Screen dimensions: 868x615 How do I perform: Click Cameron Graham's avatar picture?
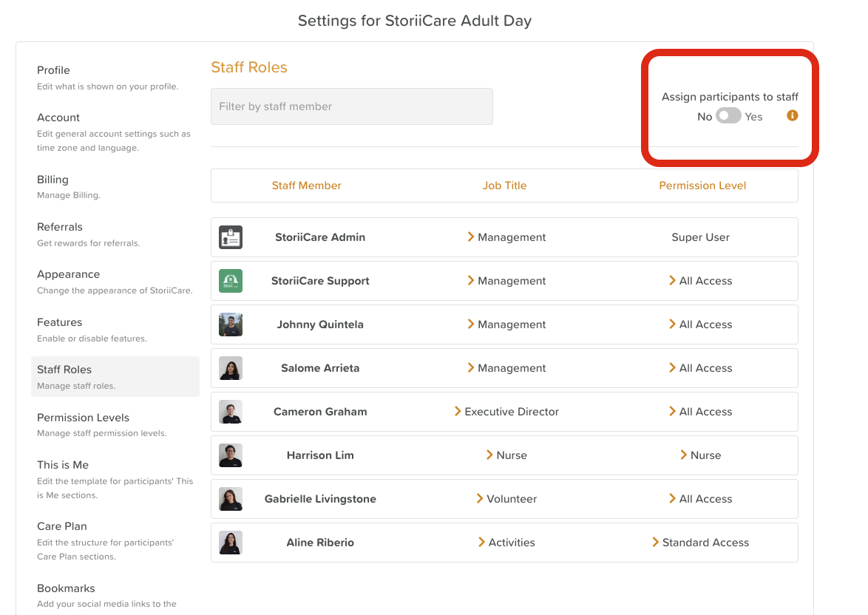tap(231, 412)
